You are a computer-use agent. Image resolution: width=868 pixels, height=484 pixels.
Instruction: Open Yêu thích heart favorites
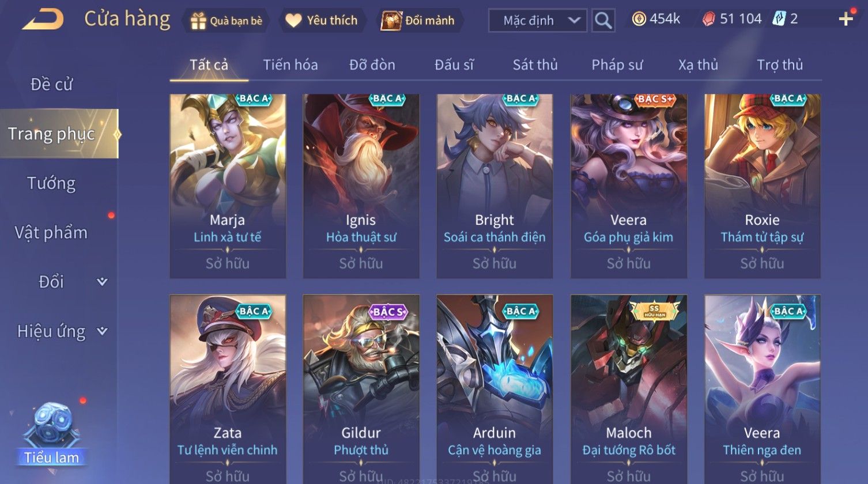293,21
